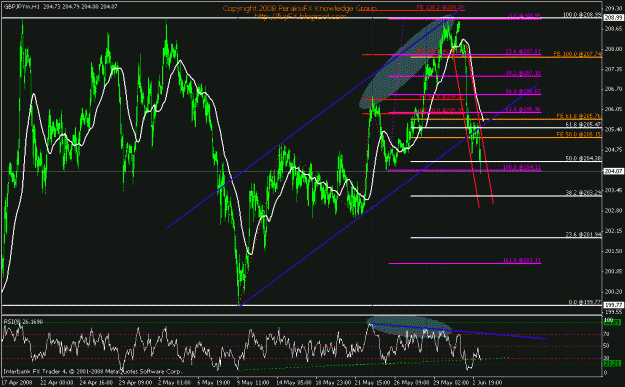Click the 208.65 price axis value
The image size is (625, 387).
coord(613,29)
